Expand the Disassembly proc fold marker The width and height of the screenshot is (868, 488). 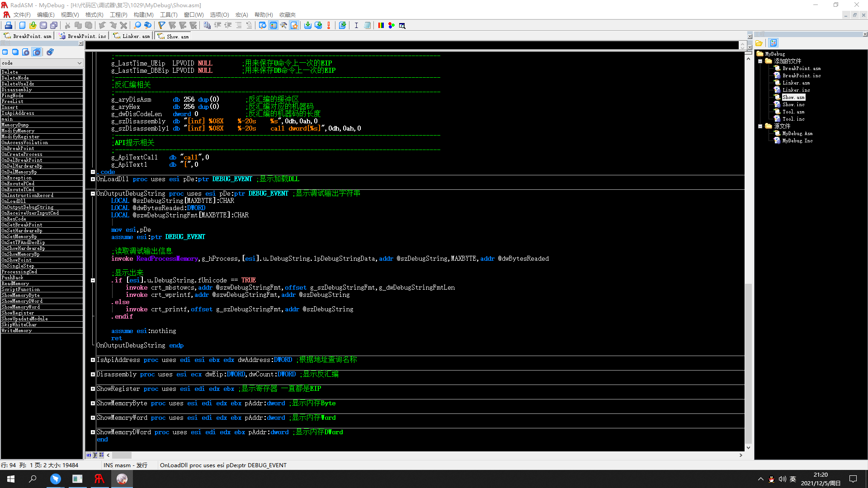coord(93,375)
